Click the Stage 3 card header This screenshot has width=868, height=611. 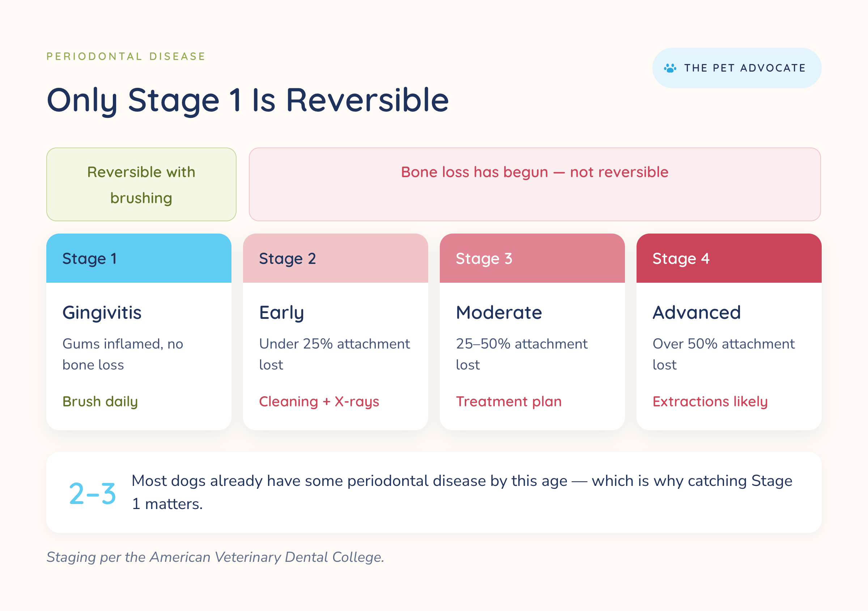(x=532, y=258)
